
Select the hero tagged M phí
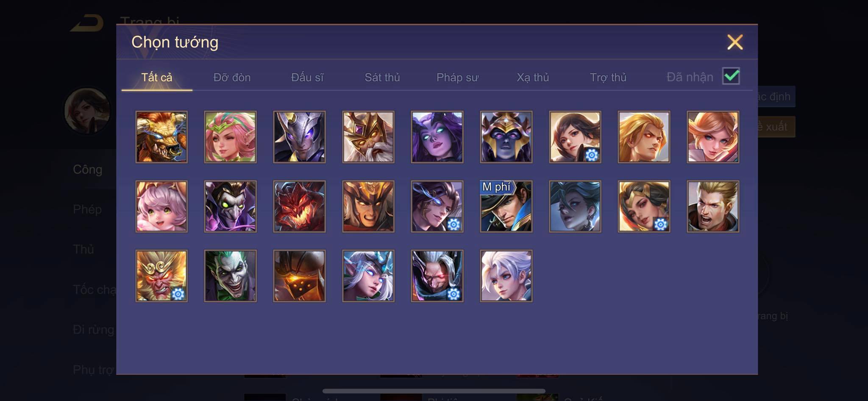(x=506, y=206)
